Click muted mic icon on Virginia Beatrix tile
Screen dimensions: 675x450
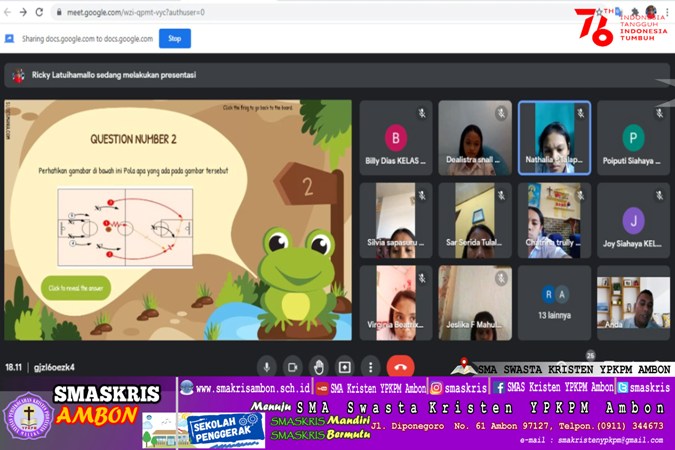tap(422, 278)
